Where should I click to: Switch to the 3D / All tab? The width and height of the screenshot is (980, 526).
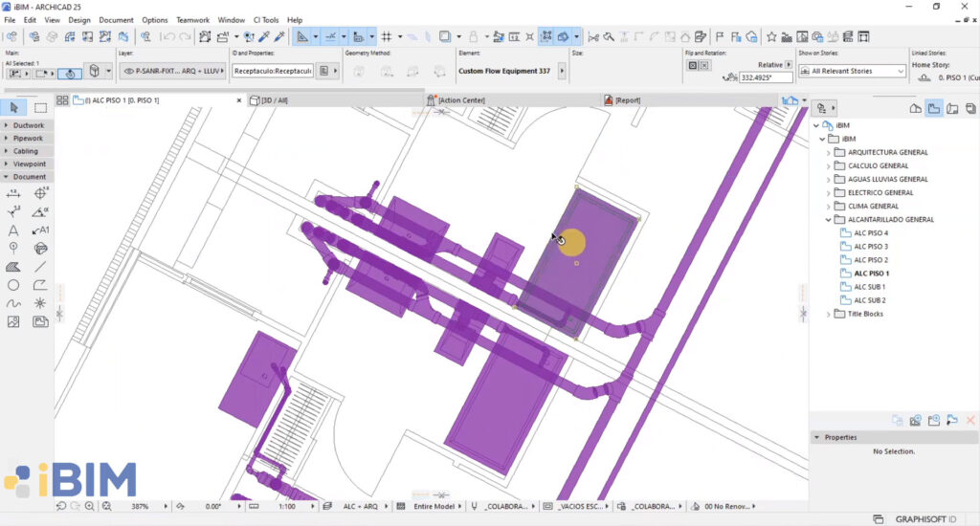point(269,100)
